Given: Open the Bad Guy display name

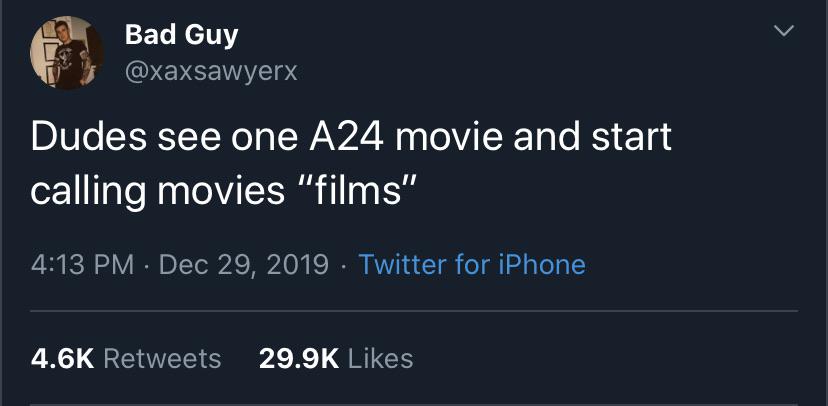Looking at the screenshot, I should [182, 36].
